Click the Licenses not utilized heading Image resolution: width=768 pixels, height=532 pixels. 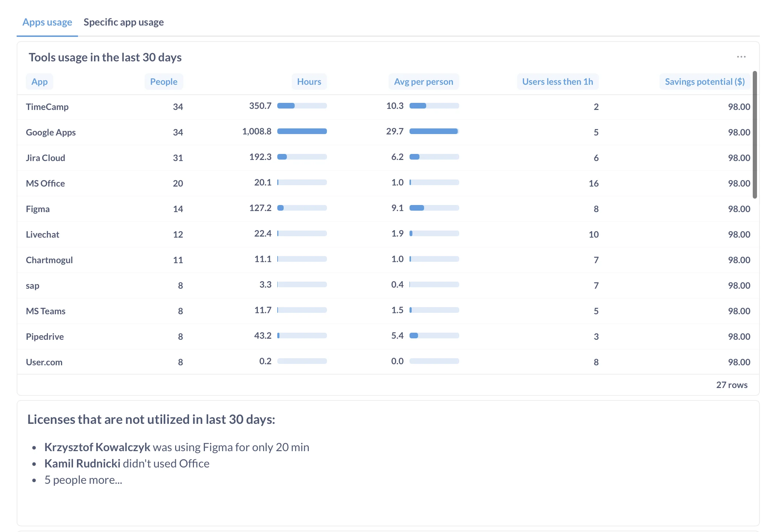(x=151, y=419)
